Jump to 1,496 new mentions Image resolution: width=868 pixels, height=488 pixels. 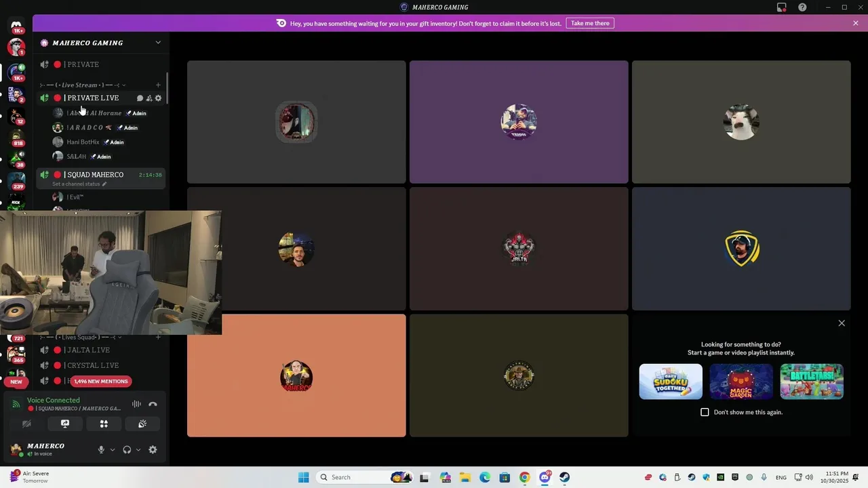[x=100, y=382]
